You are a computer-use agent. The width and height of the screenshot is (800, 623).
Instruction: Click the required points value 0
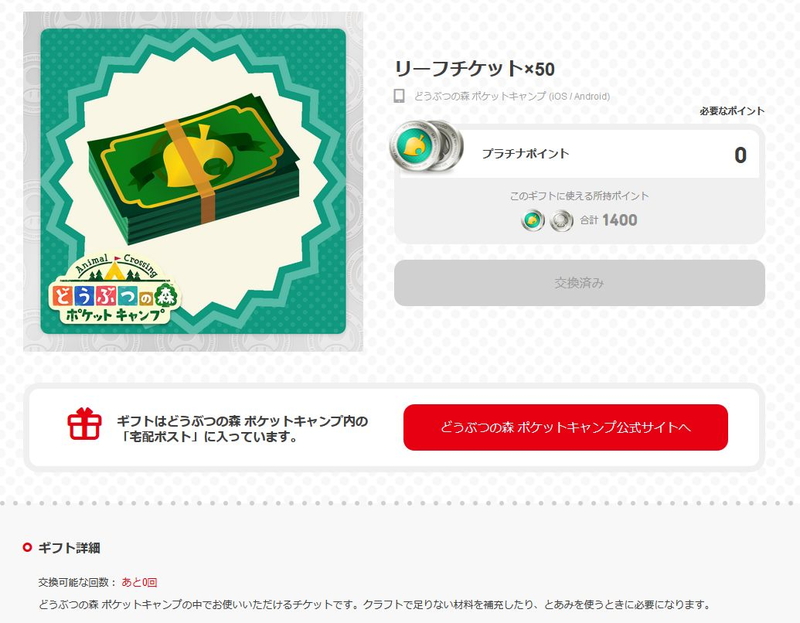click(x=740, y=155)
